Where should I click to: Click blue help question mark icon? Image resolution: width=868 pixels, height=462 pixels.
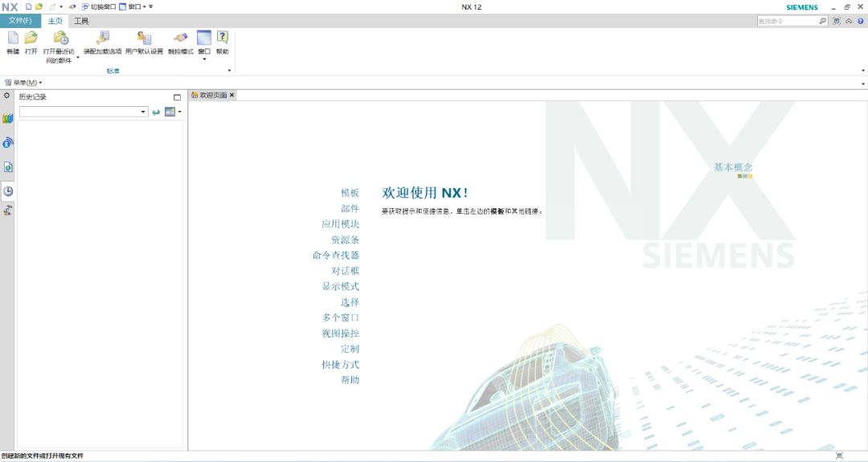[860, 21]
